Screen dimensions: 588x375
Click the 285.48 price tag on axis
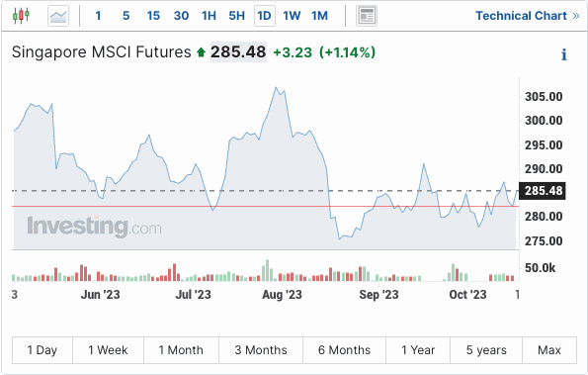click(x=543, y=191)
